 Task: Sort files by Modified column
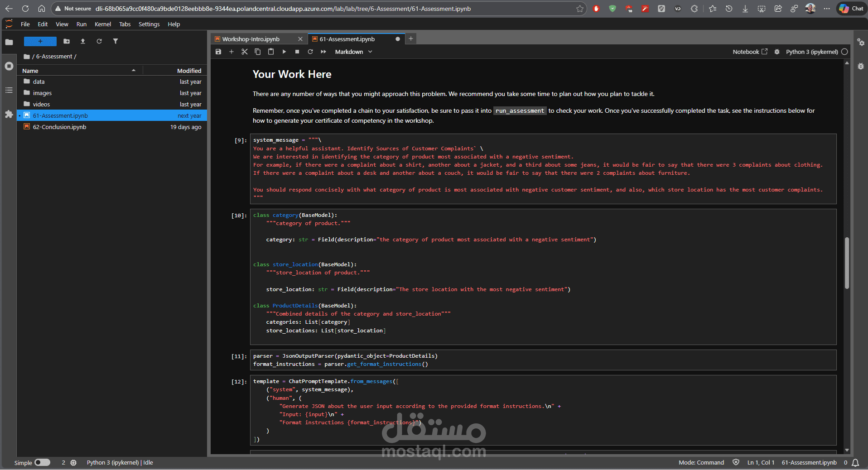(x=175, y=71)
